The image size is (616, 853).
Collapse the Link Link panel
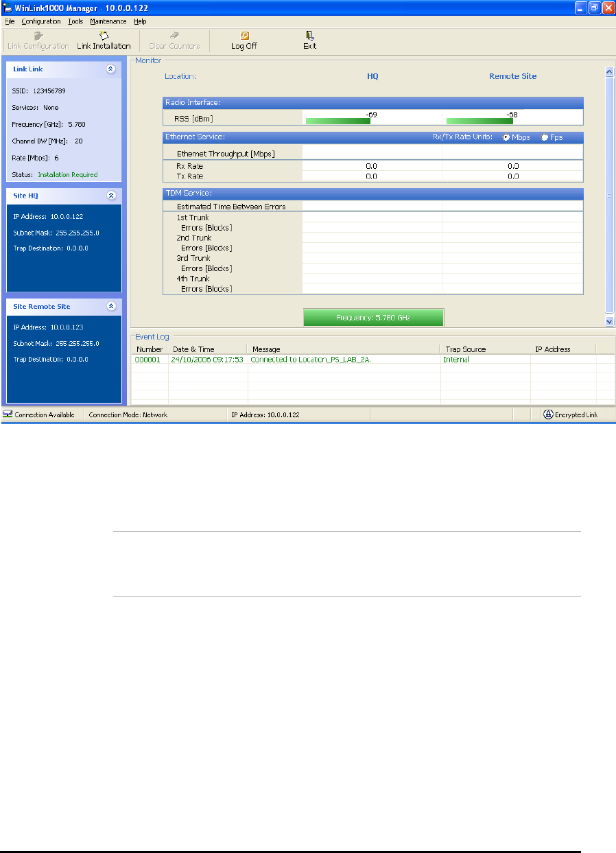[x=111, y=69]
